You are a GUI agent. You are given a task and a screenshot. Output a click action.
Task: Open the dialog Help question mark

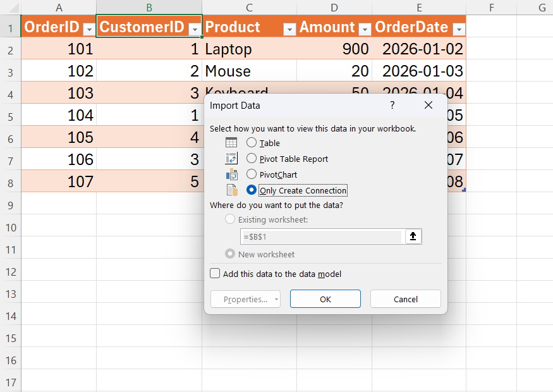coord(392,105)
